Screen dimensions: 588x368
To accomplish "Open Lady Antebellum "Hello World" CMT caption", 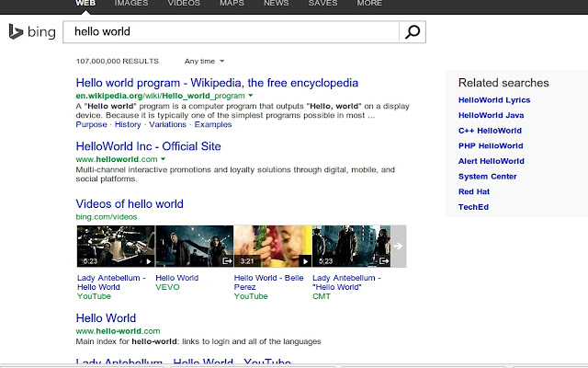I will tap(346, 282).
